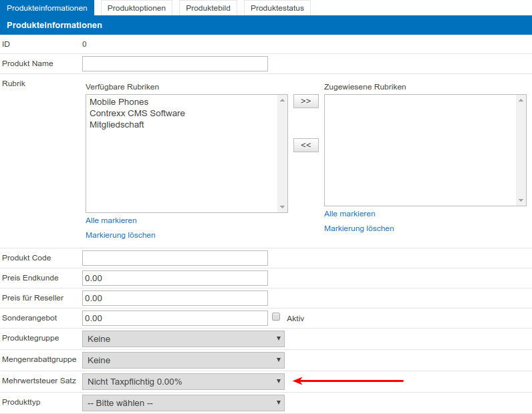Focus the Produkt Code field
The height and width of the screenshot is (414, 532).
pyautogui.click(x=174, y=258)
